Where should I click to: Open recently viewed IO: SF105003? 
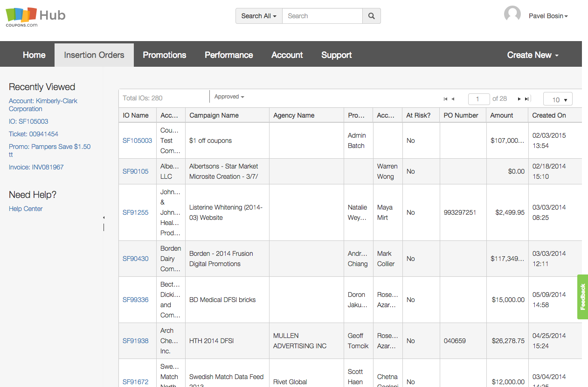pyautogui.click(x=28, y=121)
